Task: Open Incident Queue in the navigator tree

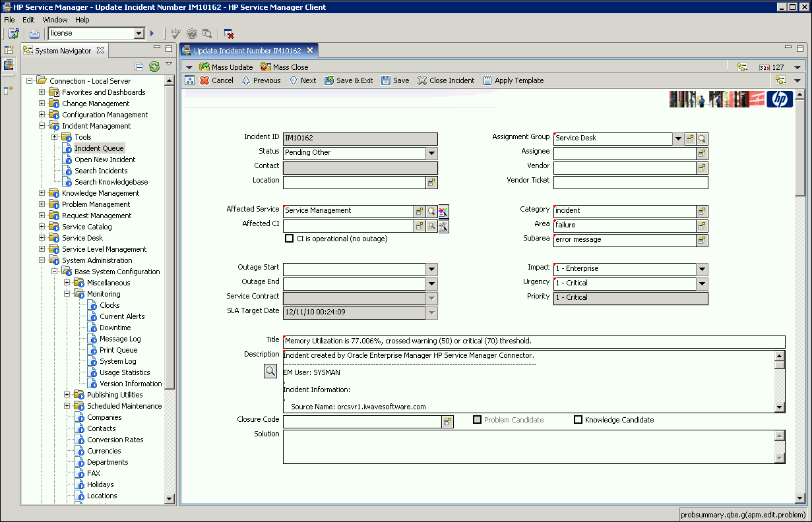Action: tap(98, 148)
